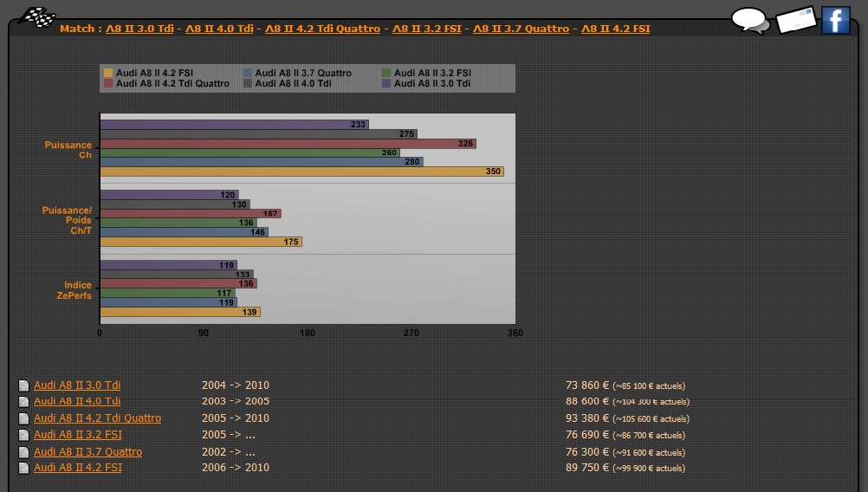Click the 175 Puissance/Poids bar
The image size is (868, 492).
[202, 242]
